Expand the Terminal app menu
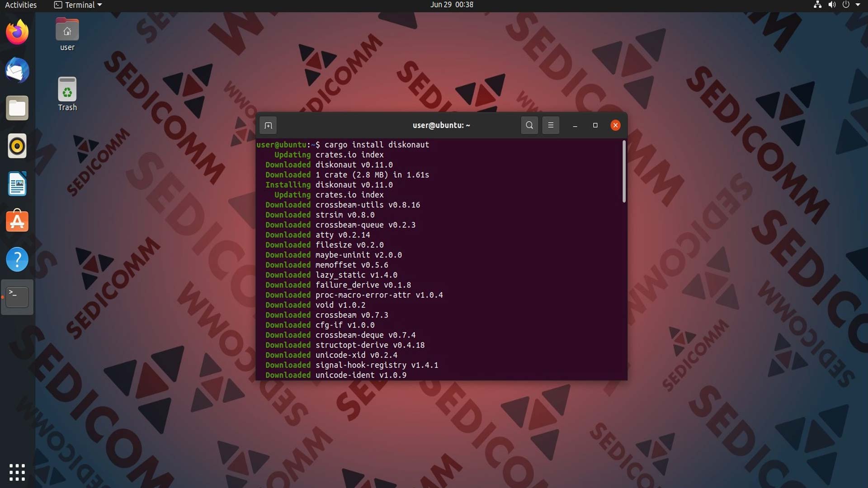868x488 pixels. coord(78,5)
